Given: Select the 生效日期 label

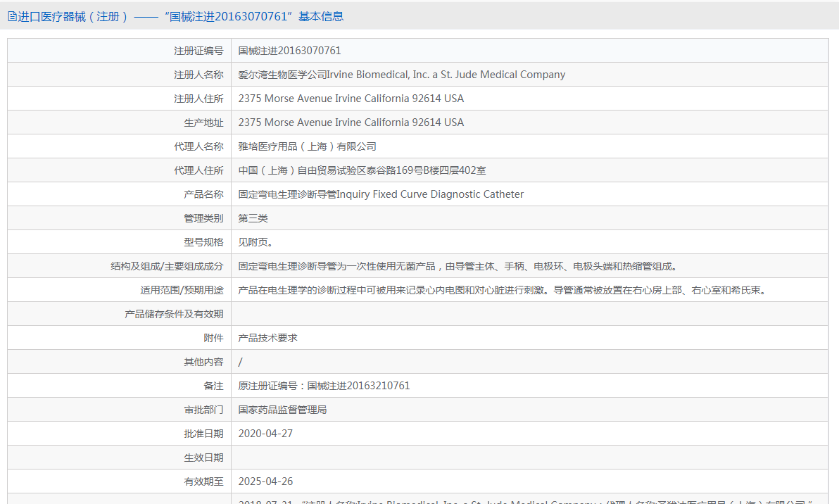Looking at the screenshot, I should [x=204, y=458].
